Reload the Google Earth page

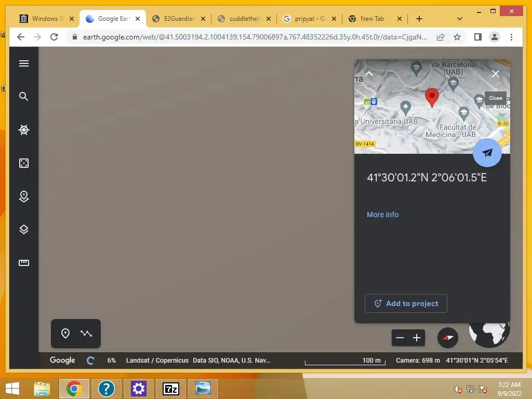[x=54, y=37]
